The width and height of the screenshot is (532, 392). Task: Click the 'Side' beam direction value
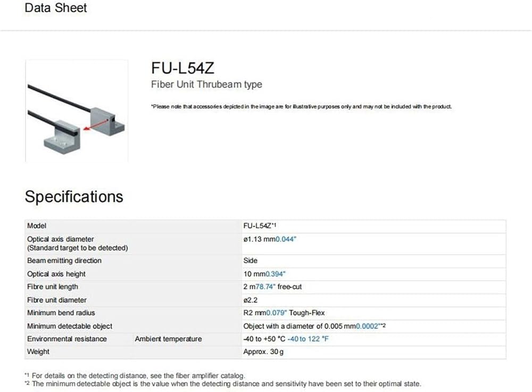pos(251,261)
